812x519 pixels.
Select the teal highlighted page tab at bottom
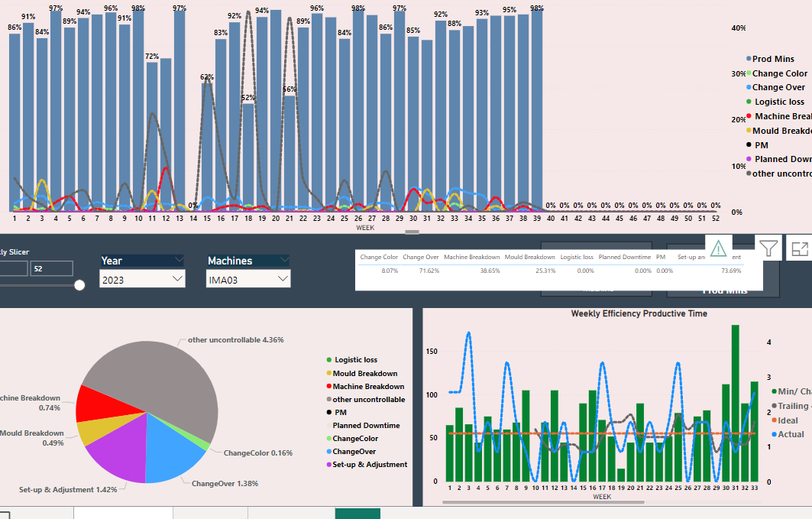357,514
